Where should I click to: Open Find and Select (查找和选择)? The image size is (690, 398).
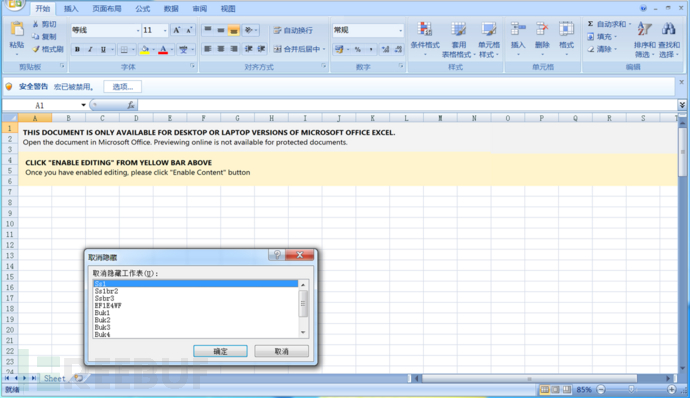tap(669, 40)
